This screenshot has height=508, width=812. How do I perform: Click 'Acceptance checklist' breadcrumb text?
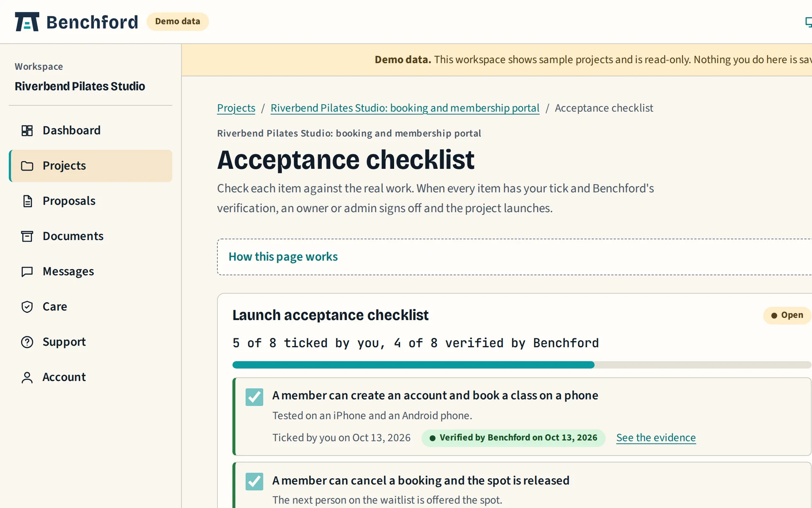click(604, 108)
